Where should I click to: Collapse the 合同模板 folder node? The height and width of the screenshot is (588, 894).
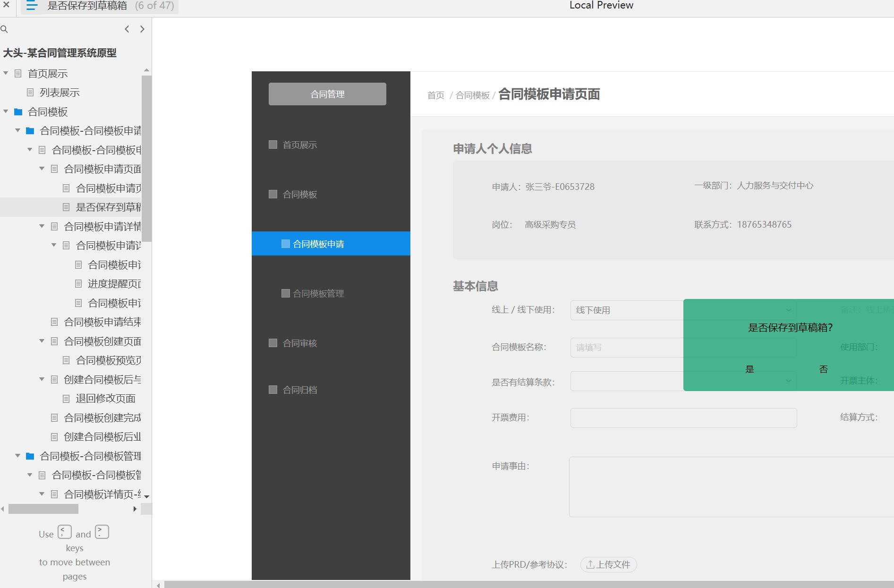point(6,111)
